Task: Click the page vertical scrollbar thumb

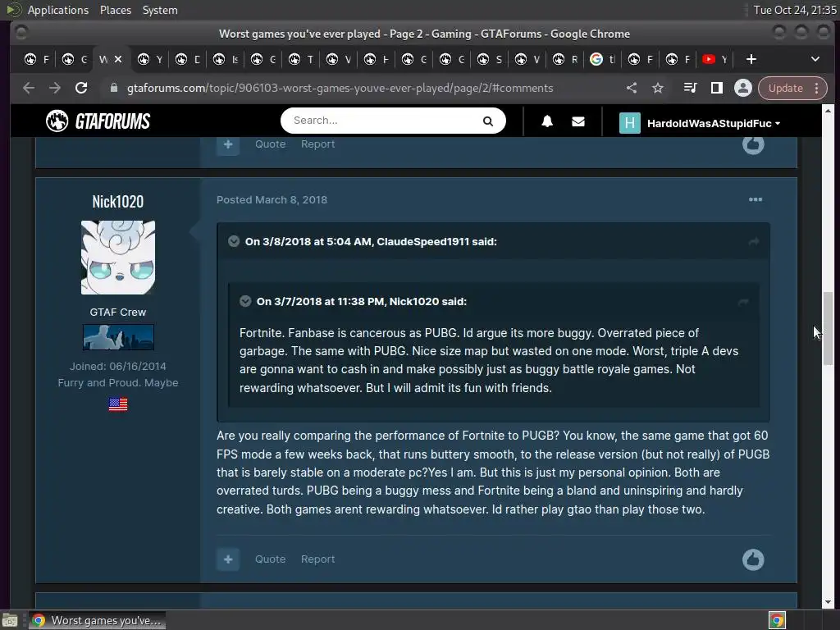Action: pyautogui.click(x=829, y=328)
